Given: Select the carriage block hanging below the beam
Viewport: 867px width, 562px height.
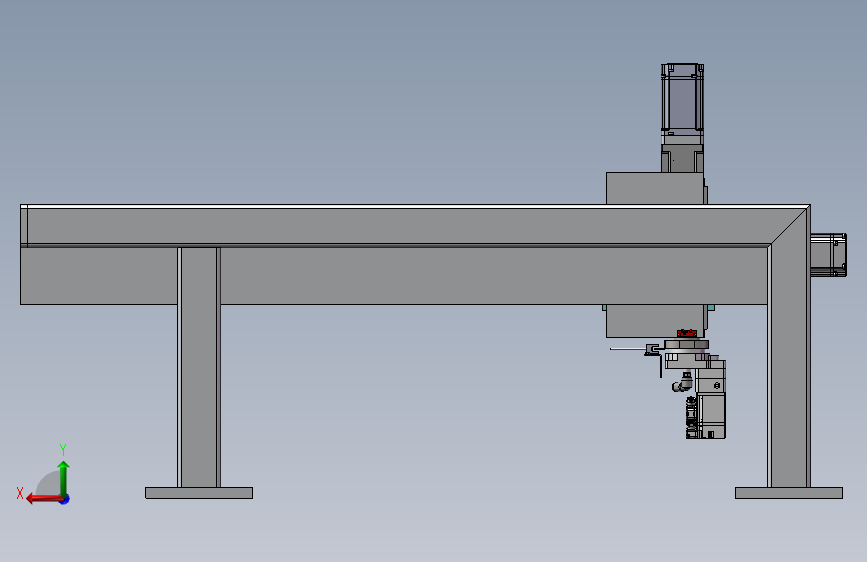Looking at the screenshot, I should click(656, 321).
